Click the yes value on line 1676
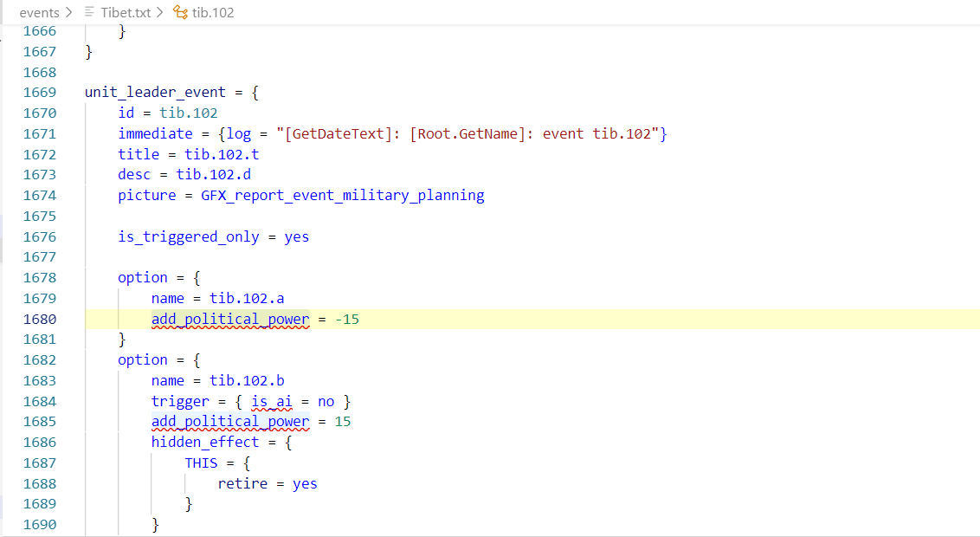Viewport: 980px width, 537px height. (297, 237)
